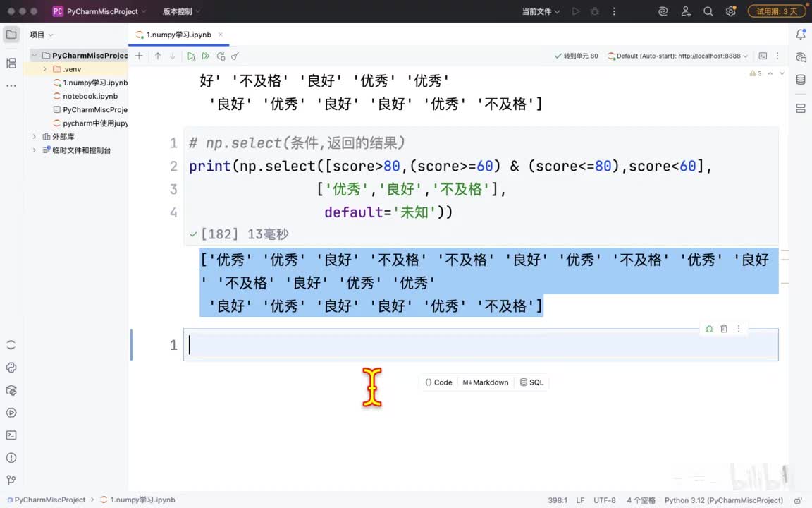The width and height of the screenshot is (812, 508).
Task: Click the Run All cells icon
Action: click(206, 56)
